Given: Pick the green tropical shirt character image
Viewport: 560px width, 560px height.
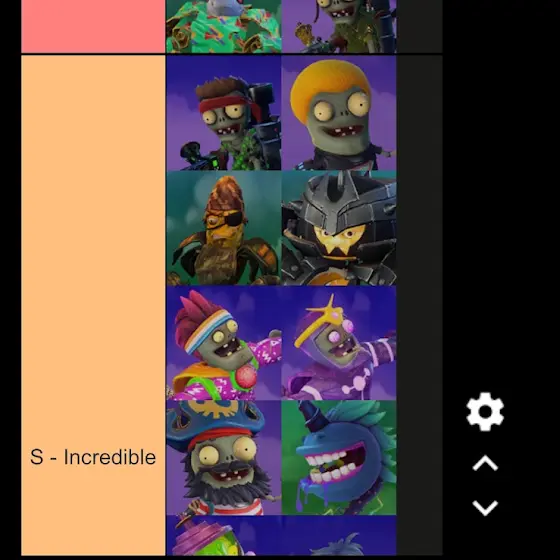Looking at the screenshot, I should click(x=224, y=26).
